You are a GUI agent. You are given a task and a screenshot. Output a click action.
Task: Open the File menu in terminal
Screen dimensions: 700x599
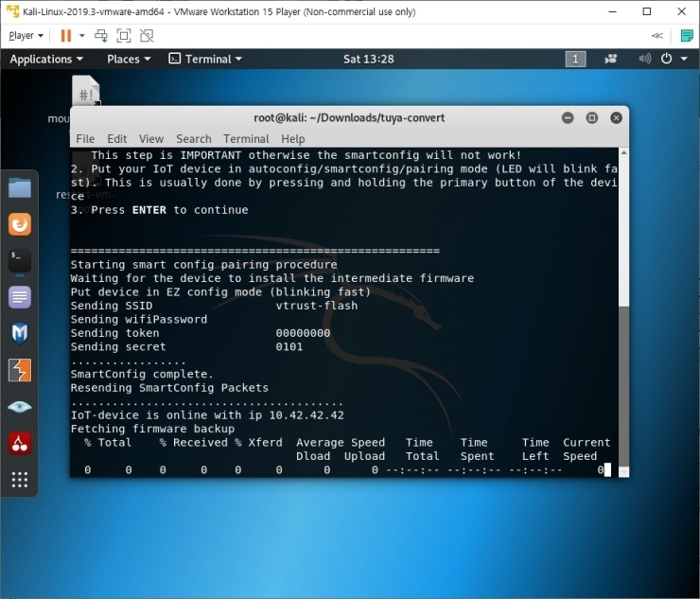click(85, 139)
